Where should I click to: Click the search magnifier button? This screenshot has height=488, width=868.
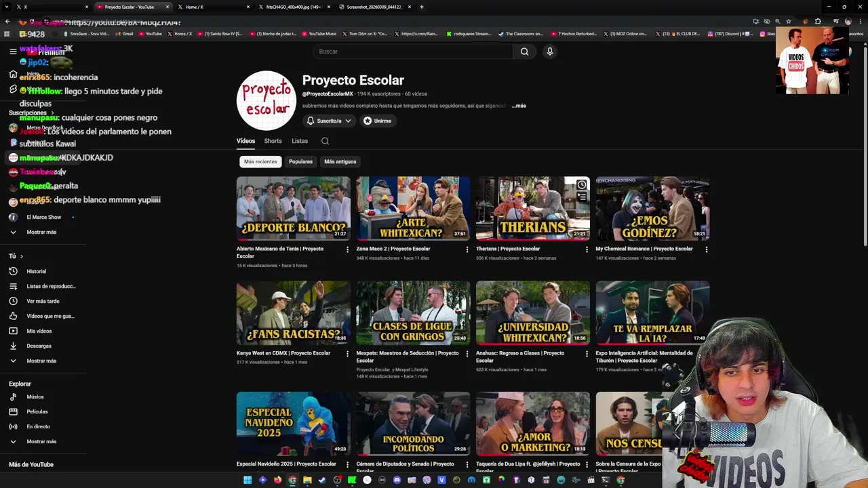pos(524,52)
